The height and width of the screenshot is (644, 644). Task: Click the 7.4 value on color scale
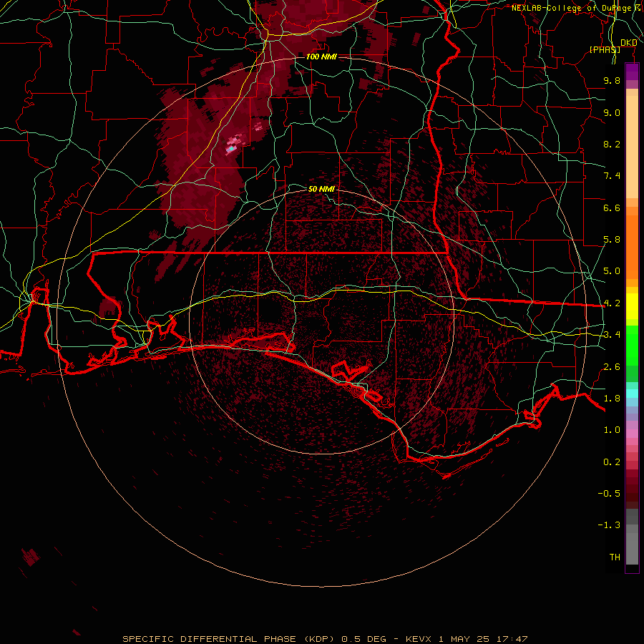[x=612, y=176]
